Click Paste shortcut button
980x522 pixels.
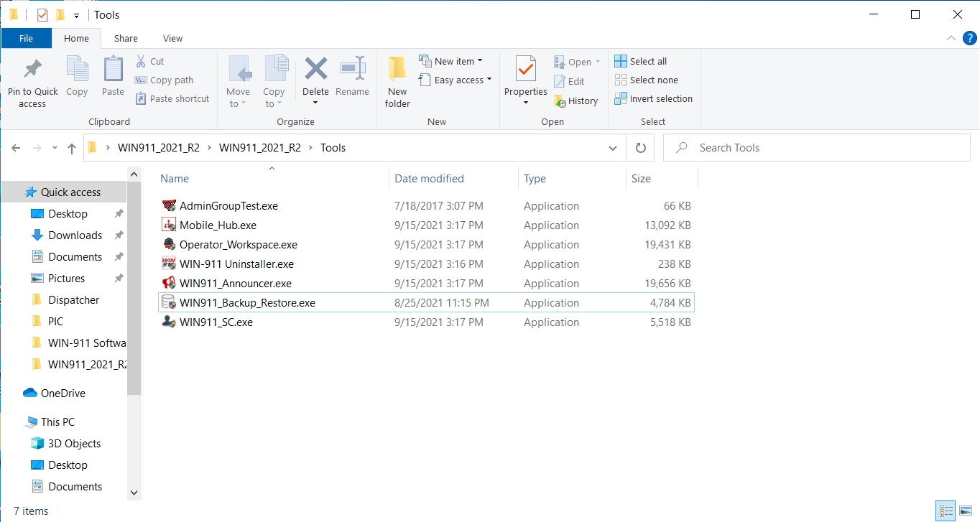(x=172, y=99)
